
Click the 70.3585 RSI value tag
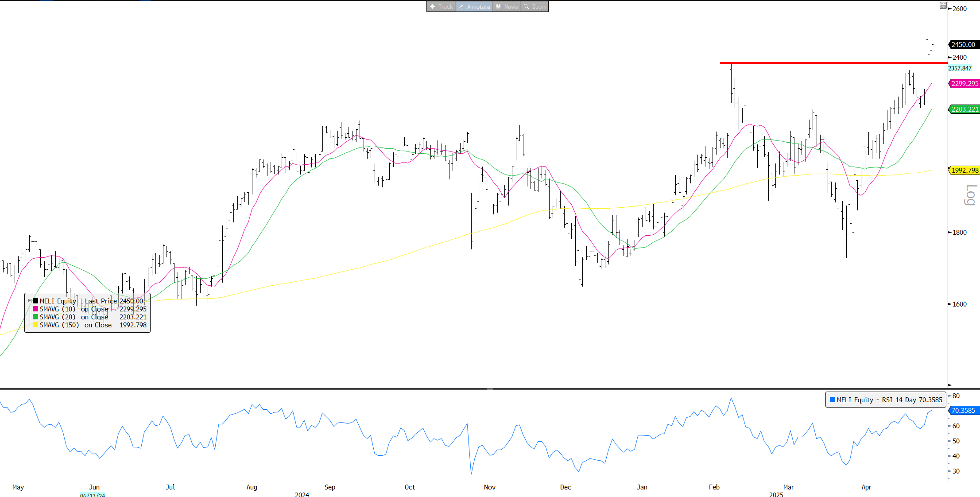click(x=964, y=411)
